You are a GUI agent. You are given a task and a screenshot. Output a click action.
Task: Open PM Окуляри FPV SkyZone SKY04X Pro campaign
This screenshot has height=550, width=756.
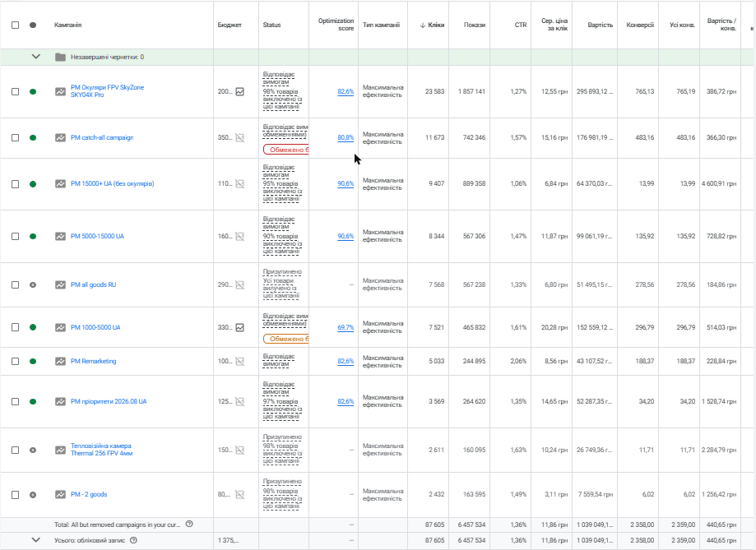click(x=107, y=91)
